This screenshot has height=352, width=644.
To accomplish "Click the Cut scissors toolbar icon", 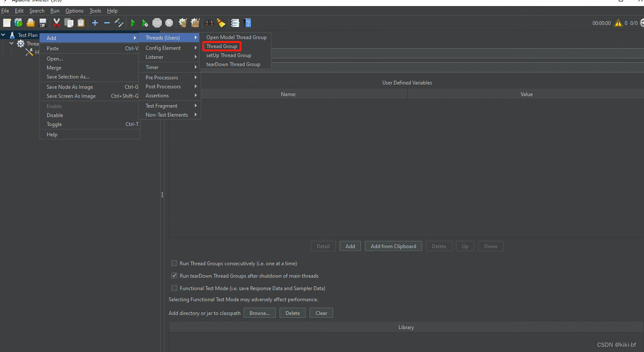I will click(x=57, y=23).
